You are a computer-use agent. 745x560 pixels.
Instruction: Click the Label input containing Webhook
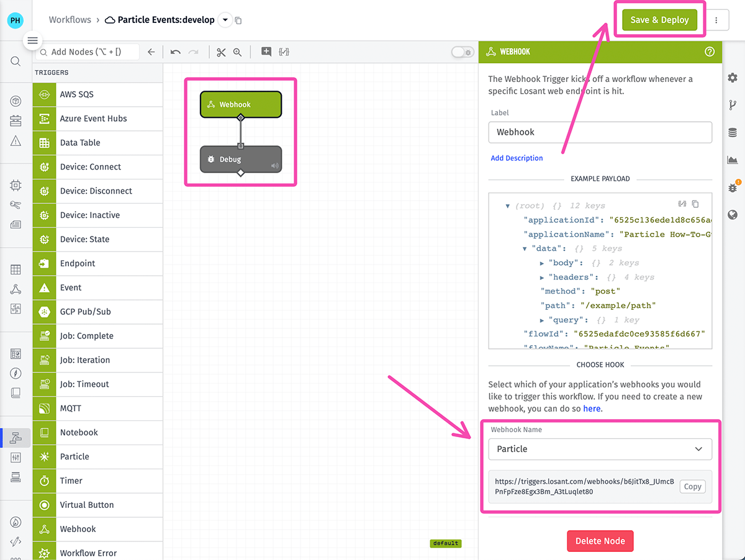pos(600,132)
